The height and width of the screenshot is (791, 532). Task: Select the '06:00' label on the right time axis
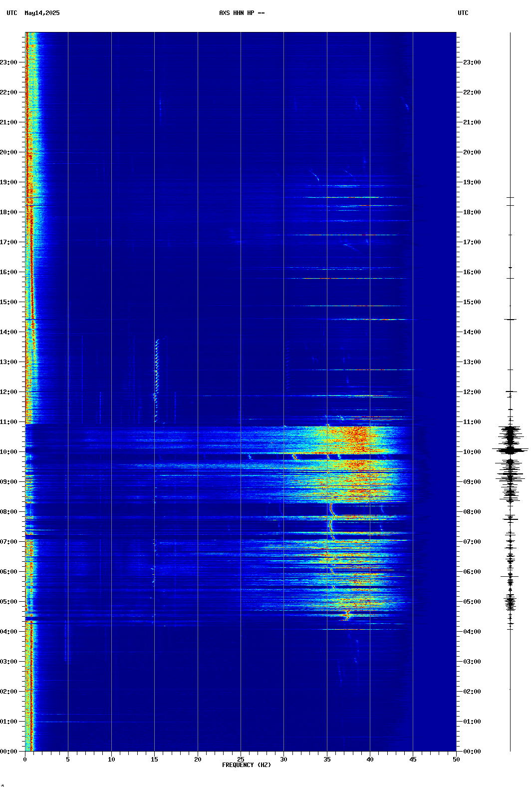click(472, 572)
